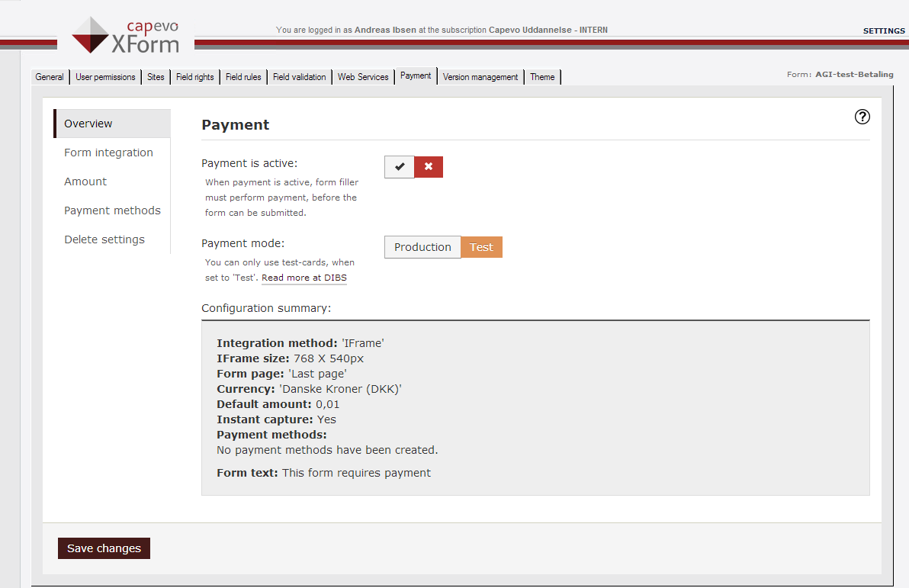Open the Web Services tab

(363, 77)
